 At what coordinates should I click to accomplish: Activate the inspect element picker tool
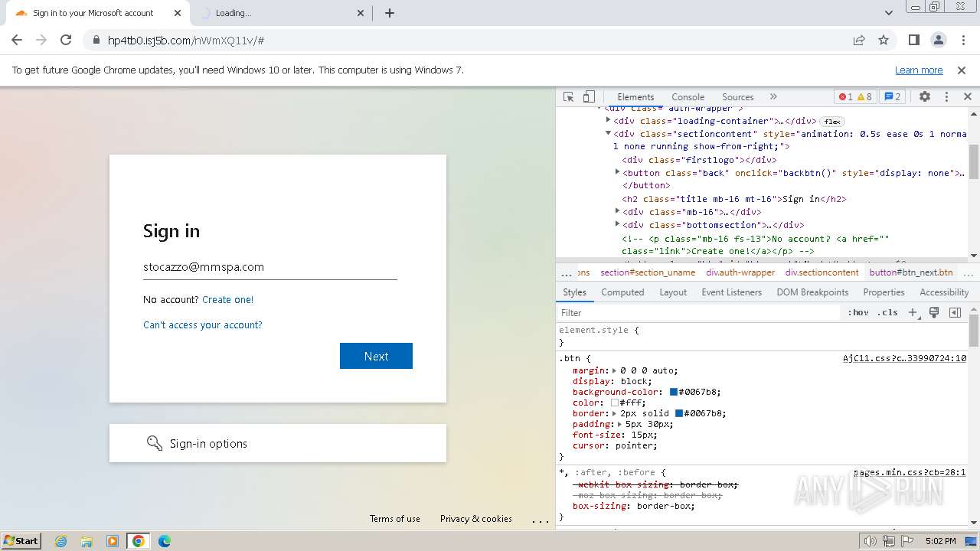(568, 97)
